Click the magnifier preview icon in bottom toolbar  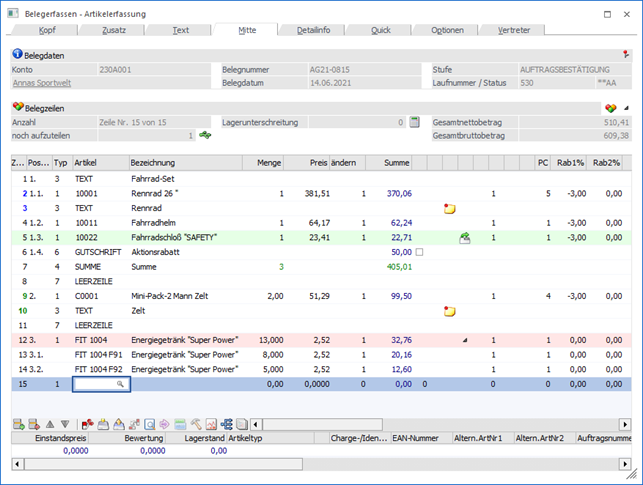click(149, 424)
